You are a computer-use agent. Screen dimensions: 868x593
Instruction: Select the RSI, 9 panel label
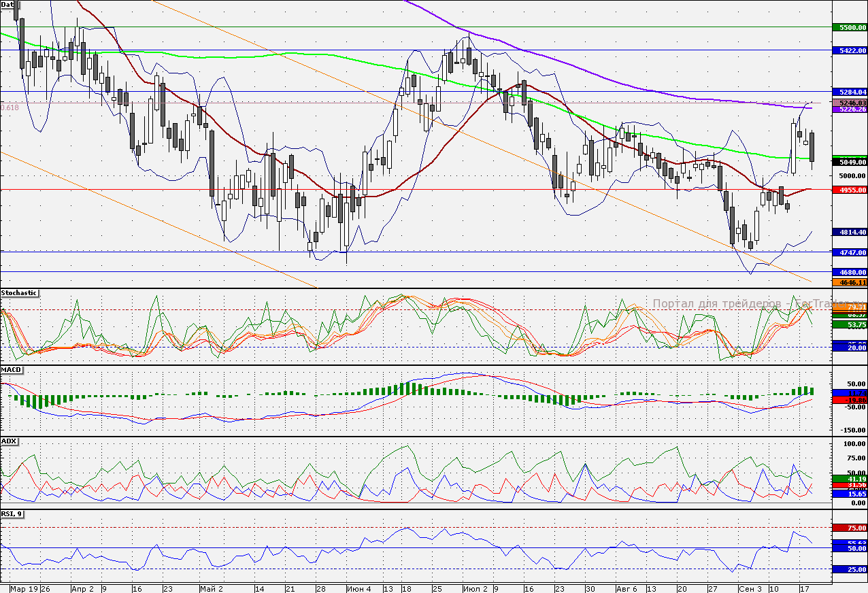pyautogui.click(x=12, y=514)
